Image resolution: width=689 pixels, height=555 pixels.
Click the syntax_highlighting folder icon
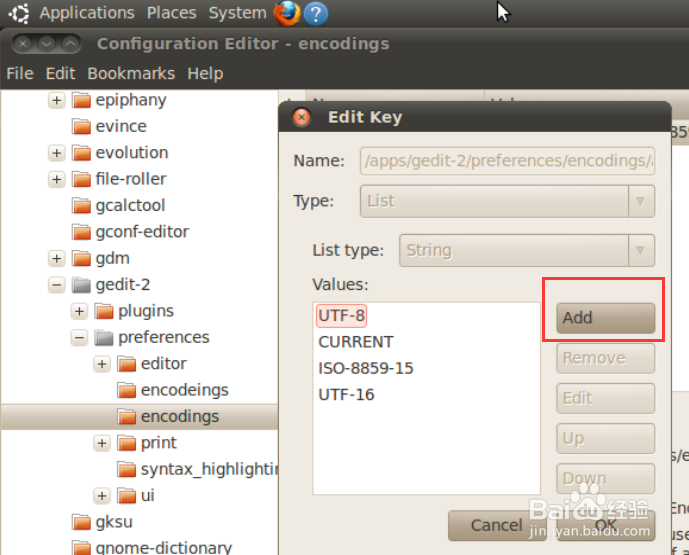127,469
